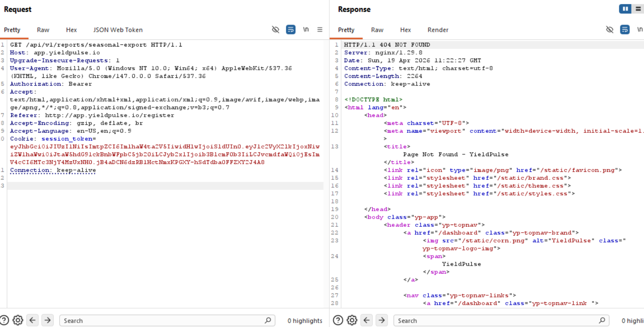Open Response search settings gear
Image resolution: width=644 pixels, height=327 pixels.
click(x=352, y=320)
